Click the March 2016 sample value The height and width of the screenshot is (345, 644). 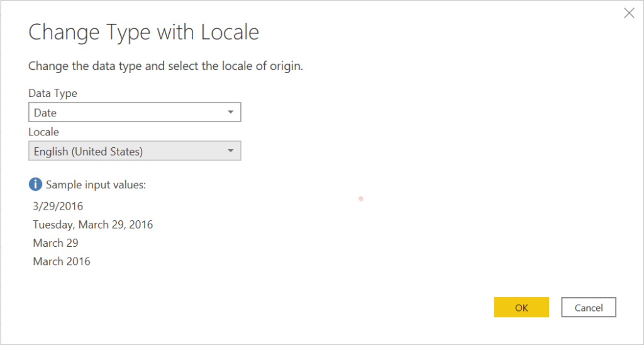coord(61,261)
